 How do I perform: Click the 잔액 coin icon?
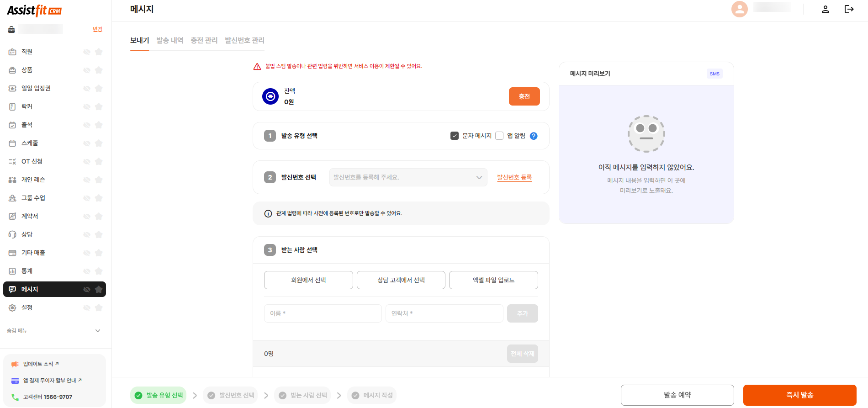click(270, 96)
